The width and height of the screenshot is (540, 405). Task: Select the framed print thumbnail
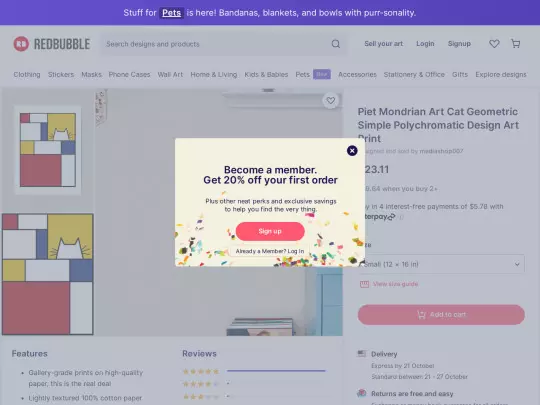click(x=48, y=150)
